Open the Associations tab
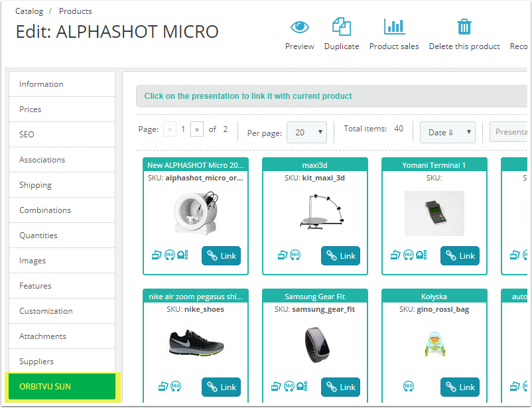The width and height of the screenshot is (532, 408). click(x=62, y=160)
